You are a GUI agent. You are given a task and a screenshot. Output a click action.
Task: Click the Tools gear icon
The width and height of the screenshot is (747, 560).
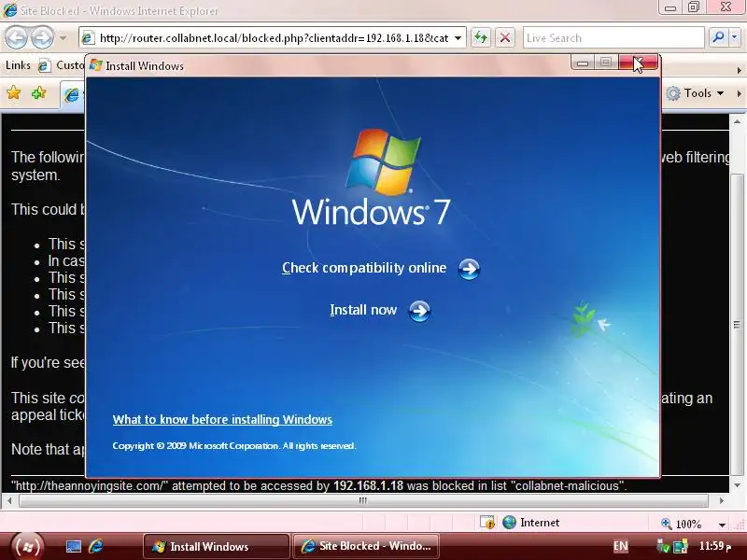[673, 93]
